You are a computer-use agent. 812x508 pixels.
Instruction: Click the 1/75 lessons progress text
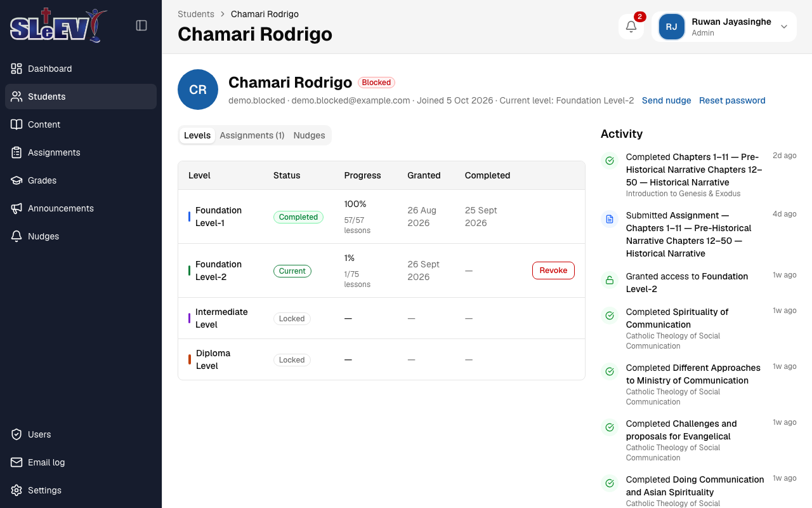pos(357,279)
